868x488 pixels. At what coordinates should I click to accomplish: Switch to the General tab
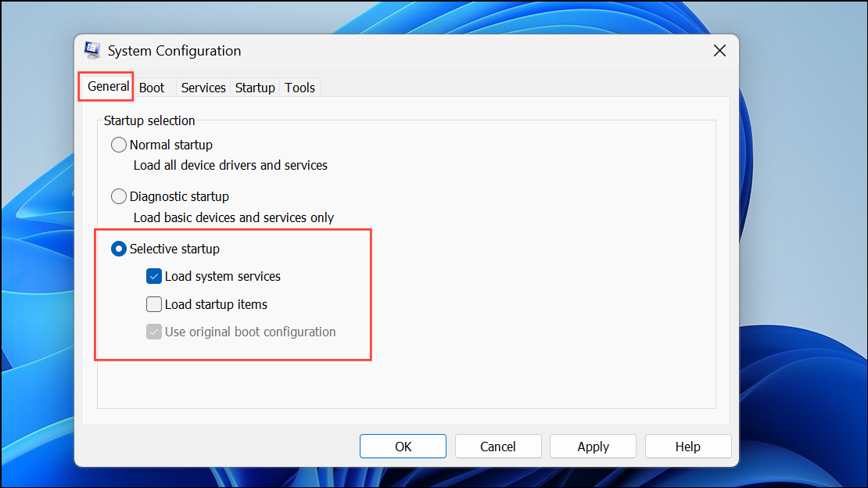[108, 86]
